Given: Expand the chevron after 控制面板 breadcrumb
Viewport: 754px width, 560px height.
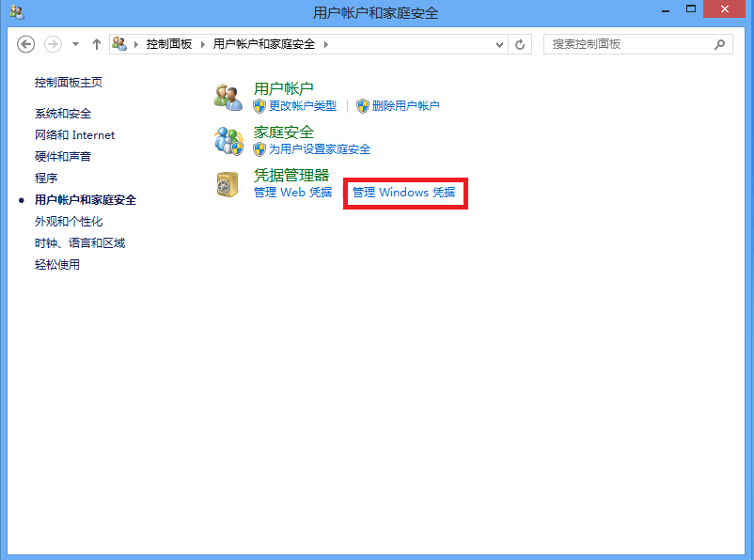Looking at the screenshot, I should [203, 44].
